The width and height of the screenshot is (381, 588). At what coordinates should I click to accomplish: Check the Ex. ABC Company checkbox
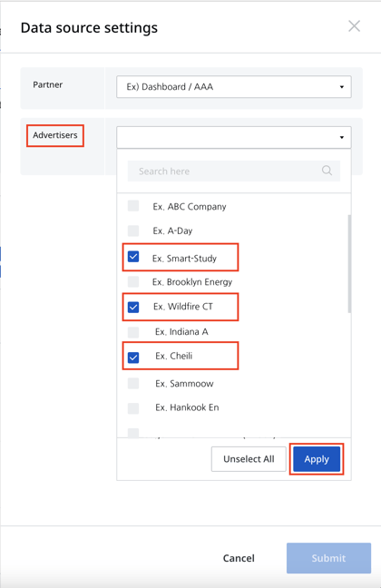click(133, 206)
